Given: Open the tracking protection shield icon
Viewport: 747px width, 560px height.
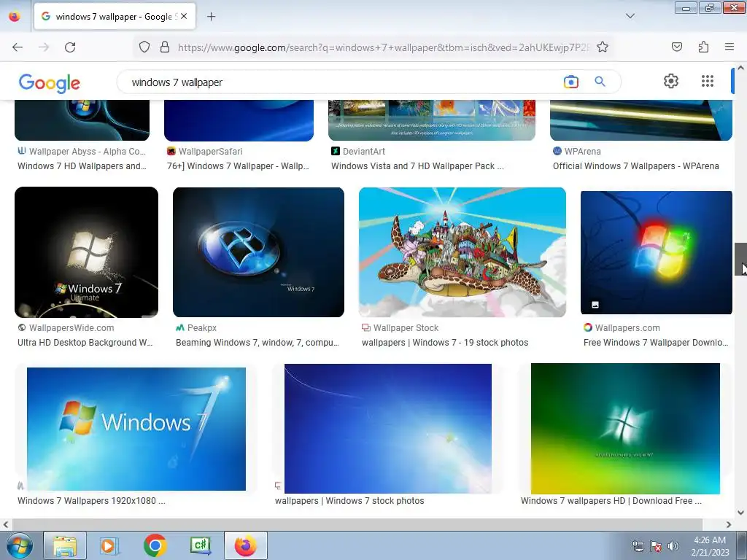Looking at the screenshot, I should pos(144,47).
